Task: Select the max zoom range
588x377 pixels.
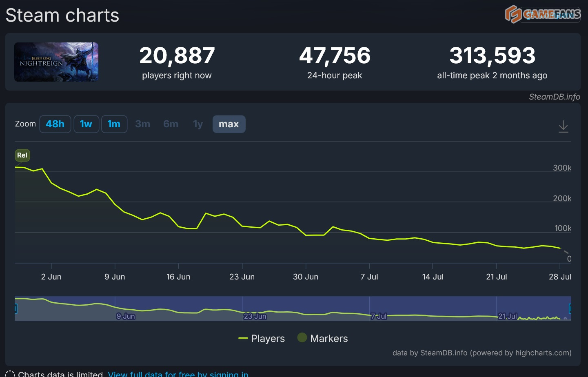Action: point(229,124)
